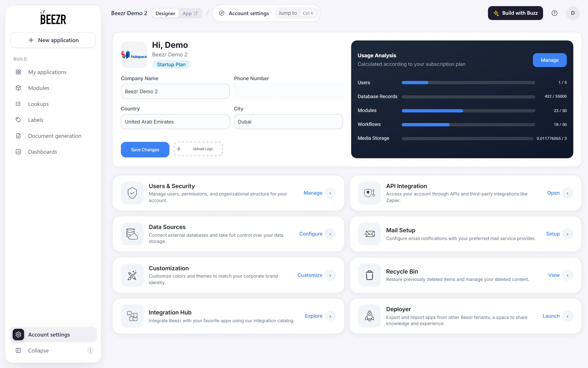Click the Country input field
The width and height of the screenshot is (588, 368).
[175, 122]
